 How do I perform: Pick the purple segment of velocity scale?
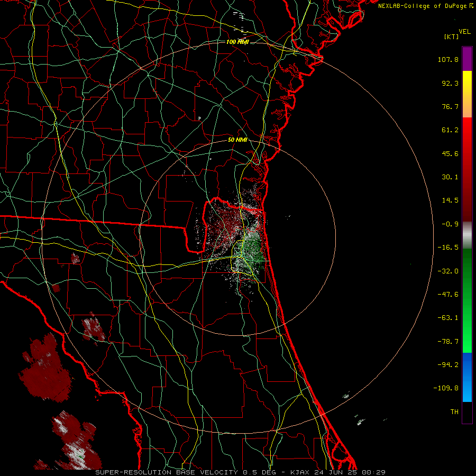[467, 59]
